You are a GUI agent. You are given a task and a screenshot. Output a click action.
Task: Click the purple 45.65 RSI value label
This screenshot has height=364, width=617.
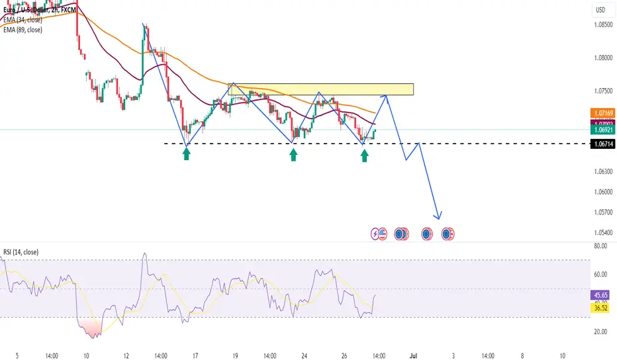point(600,295)
